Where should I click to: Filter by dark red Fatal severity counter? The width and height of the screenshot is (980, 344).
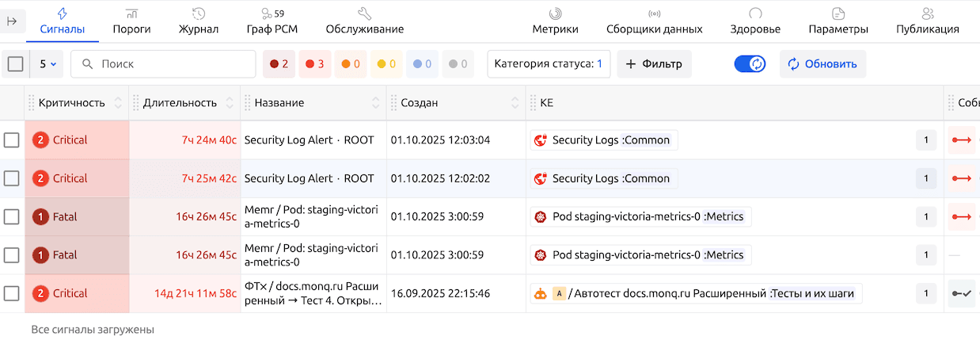tap(279, 64)
